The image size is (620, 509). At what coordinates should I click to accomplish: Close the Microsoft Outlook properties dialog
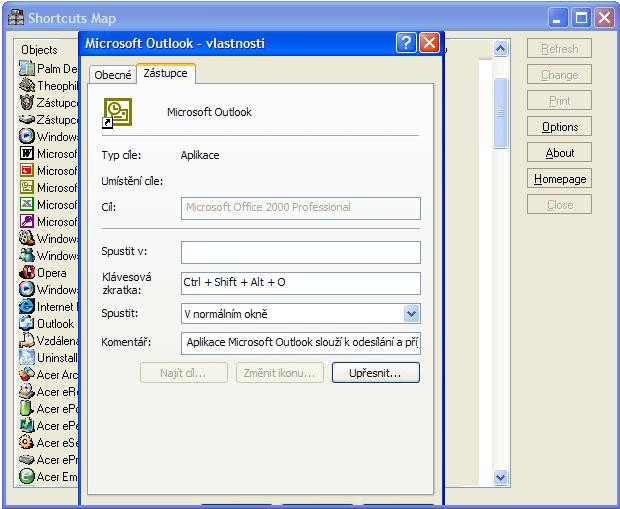coord(429,42)
